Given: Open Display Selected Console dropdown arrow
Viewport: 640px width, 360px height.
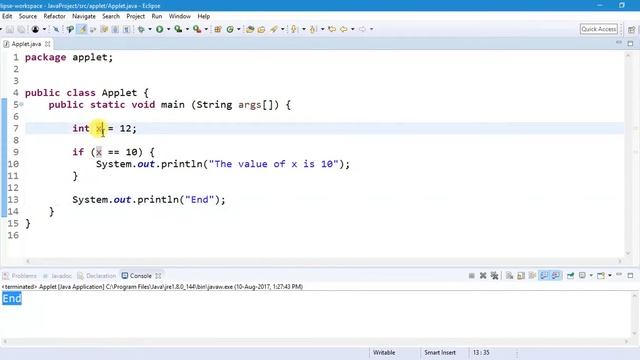Looking at the screenshot, I should coord(591,276).
